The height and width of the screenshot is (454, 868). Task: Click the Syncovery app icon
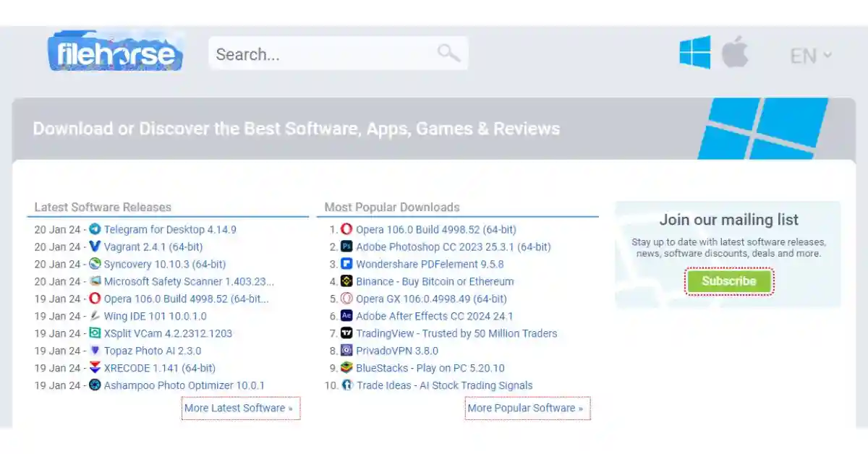point(95,264)
